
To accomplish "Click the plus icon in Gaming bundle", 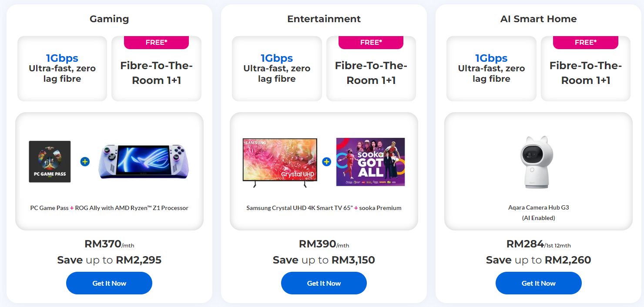I will [85, 162].
